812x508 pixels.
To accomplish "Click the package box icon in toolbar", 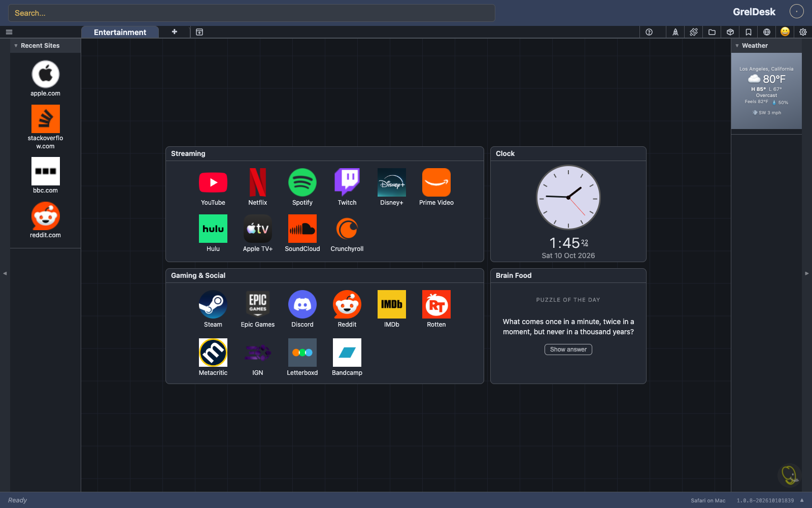I will click(x=730, y=32).
